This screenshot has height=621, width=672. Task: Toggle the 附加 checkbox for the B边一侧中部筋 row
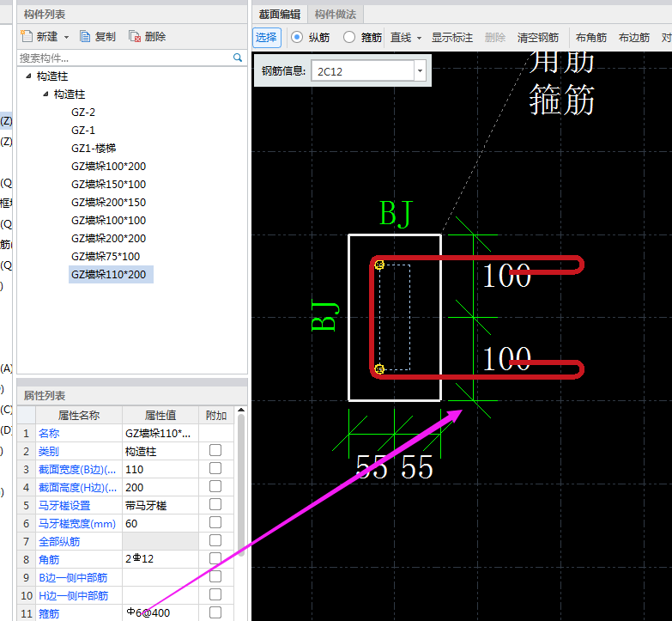point(215,576)
